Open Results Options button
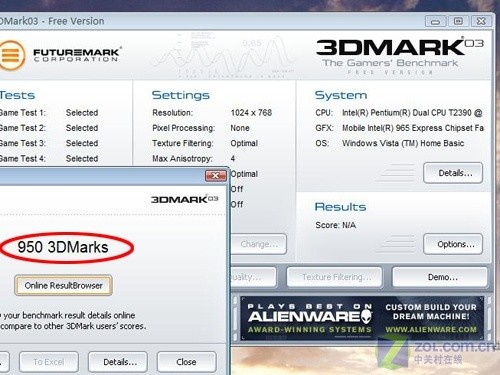500x375 pixels. pyautogui.click(x=453, y=244)
